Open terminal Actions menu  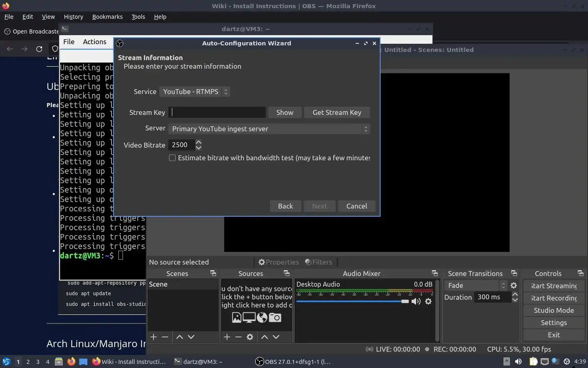click(94, 42)
